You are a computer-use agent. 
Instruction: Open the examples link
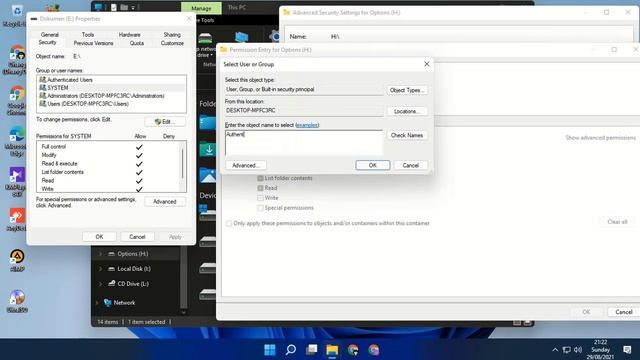pyautogui.click(x=307, y=125)
